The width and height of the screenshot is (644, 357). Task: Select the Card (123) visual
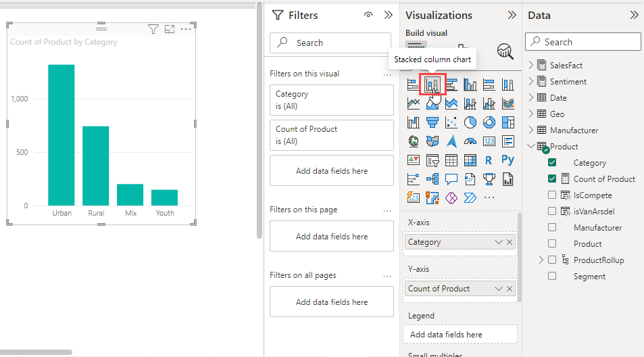click(489, 141)
